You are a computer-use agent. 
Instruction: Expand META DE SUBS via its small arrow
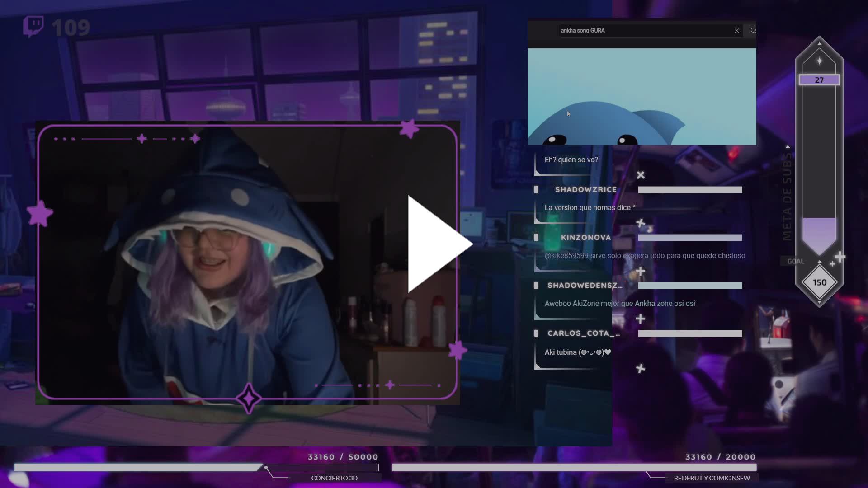coord(788,146)
